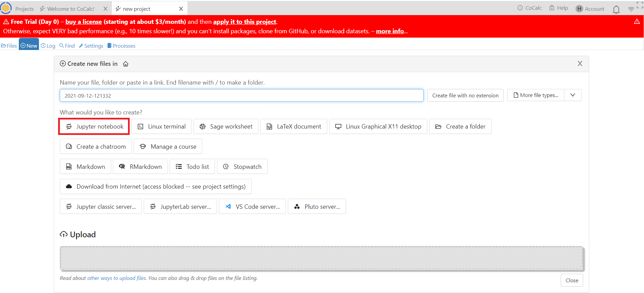644x293 pixels.
Task: Open the Files tab
Action: coord(9,46)
